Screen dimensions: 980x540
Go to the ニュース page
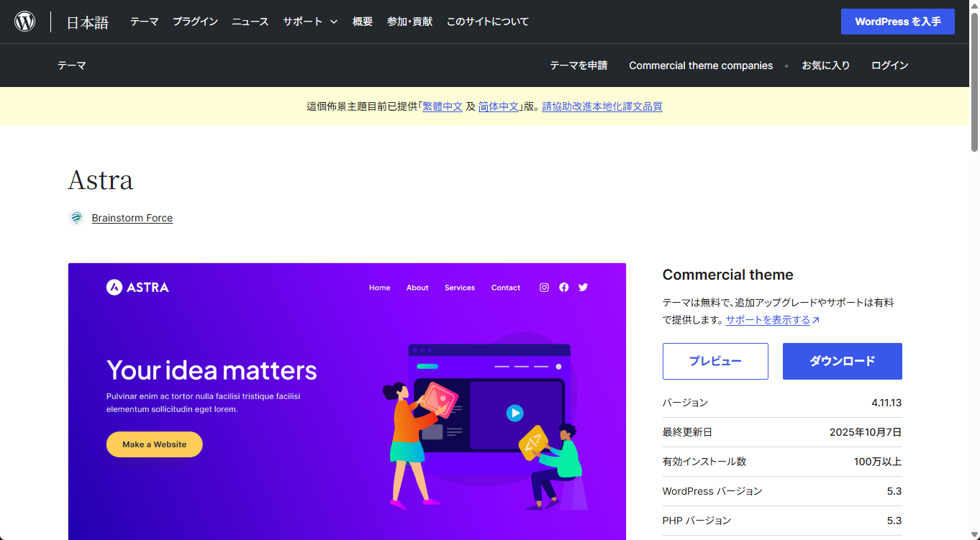[x=250, y=22]
